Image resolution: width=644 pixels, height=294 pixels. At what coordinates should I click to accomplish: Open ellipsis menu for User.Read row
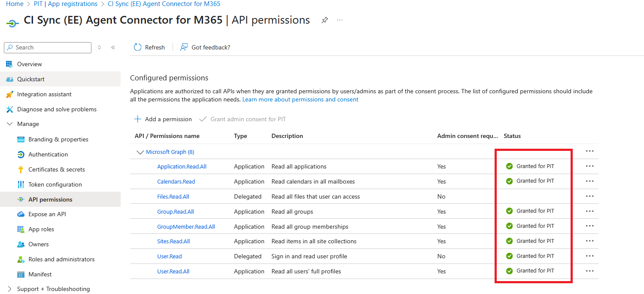[x=589, y=256]
